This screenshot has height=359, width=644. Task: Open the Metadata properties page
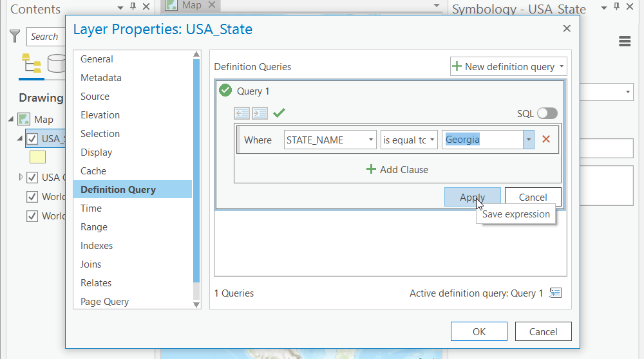pos(101,78)
